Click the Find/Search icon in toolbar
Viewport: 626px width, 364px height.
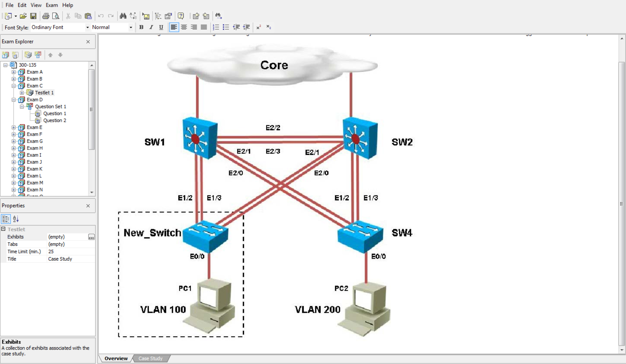[123, 16]
